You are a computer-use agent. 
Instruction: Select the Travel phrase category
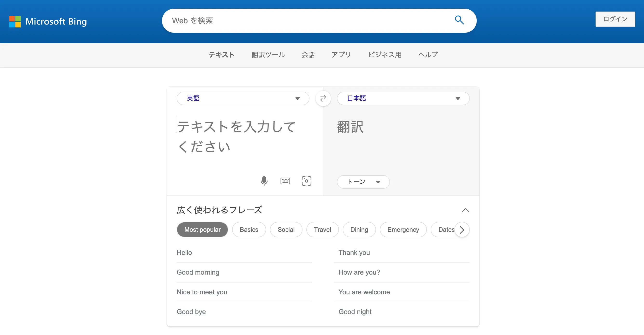click(322, 230)
